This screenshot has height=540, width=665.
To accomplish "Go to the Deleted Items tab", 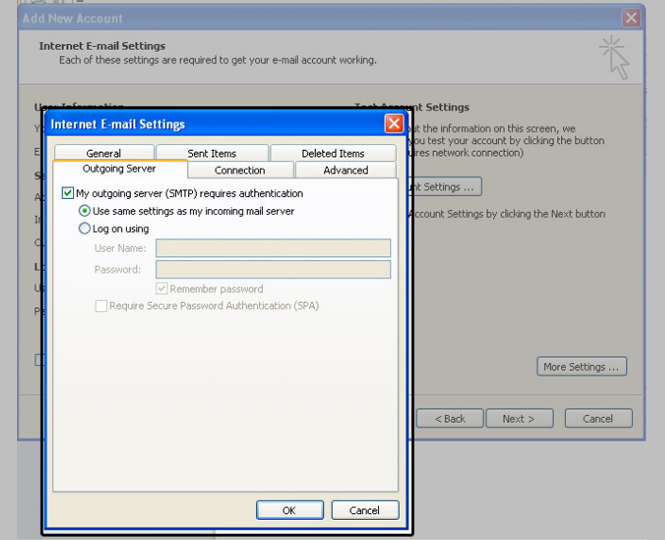I will click(x=332, y=154).
